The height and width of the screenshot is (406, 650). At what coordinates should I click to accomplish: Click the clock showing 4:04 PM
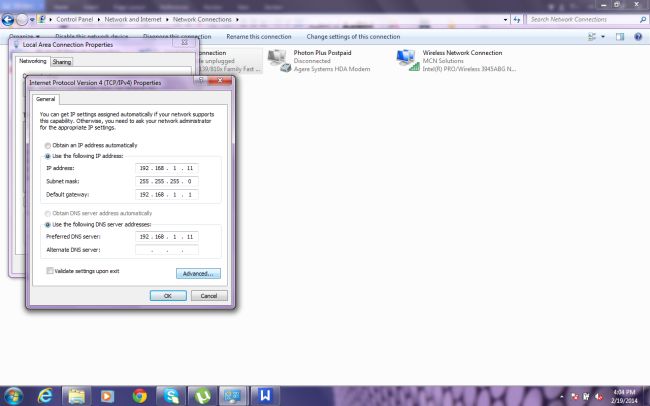(x=623, y=396)
